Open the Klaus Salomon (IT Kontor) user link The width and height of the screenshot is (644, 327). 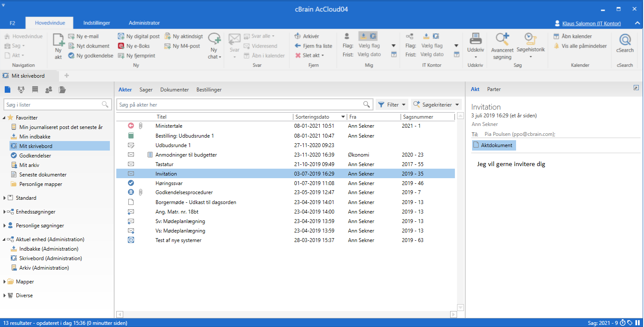coord(591,23)
